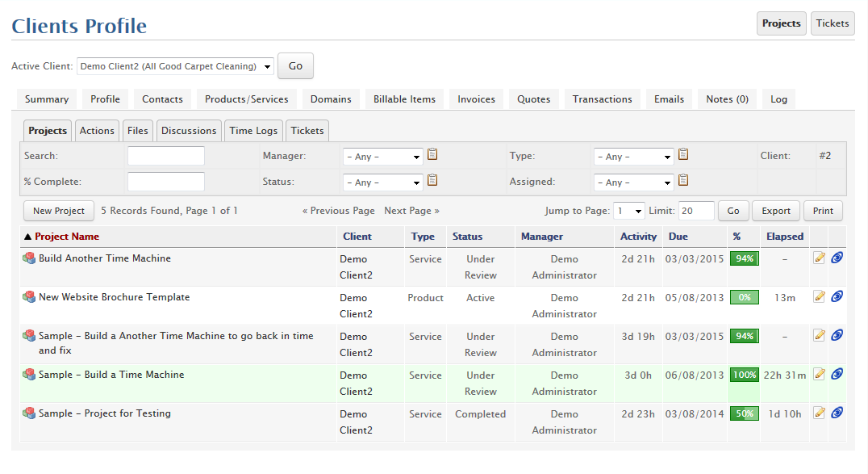868x474 pixels.
Task: Open the Jump to Page dropdown
Action: coord(628,211)
